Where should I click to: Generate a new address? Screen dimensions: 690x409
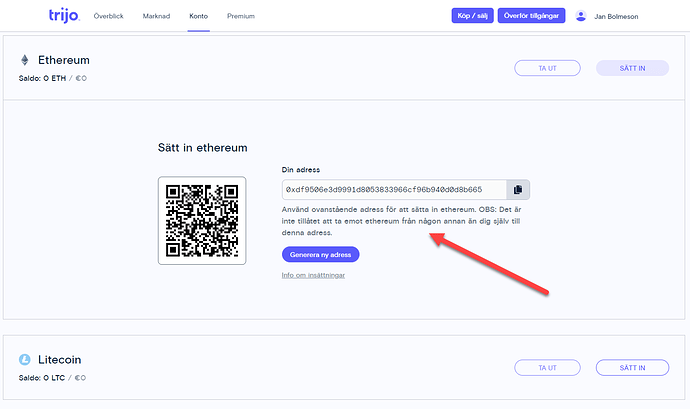click(x=320, y=254)
